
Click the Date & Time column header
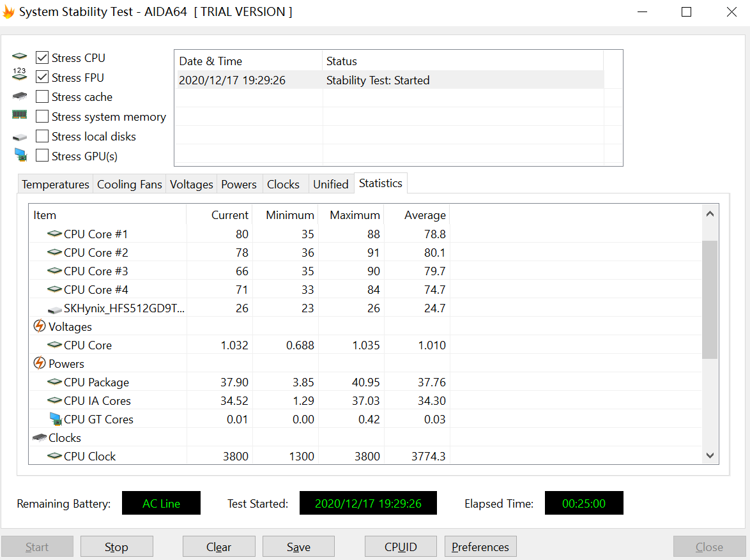(249, 61)
